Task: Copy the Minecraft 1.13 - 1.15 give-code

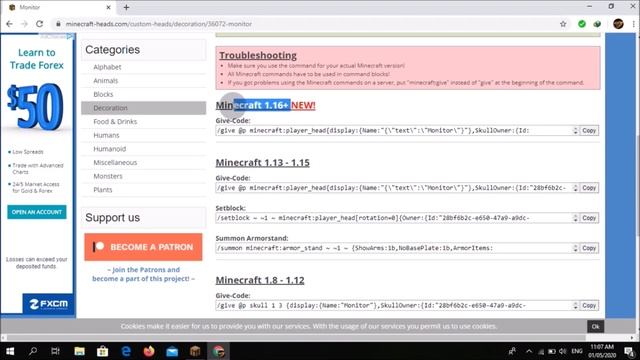Action: coord(589,188)
